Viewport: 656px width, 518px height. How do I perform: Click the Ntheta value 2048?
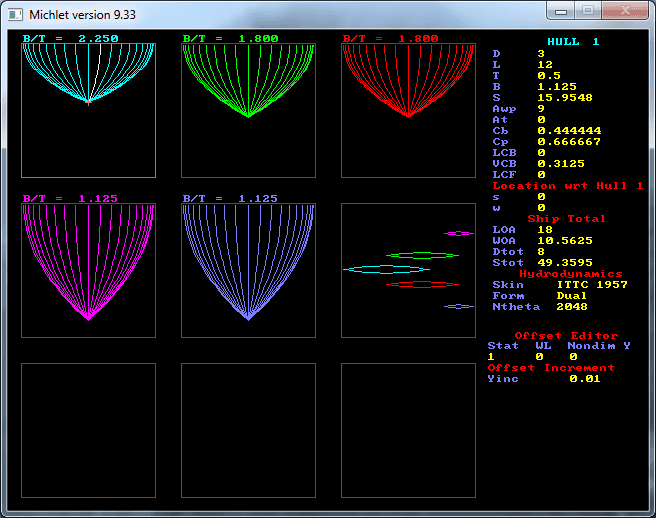(x=572, y=306)
